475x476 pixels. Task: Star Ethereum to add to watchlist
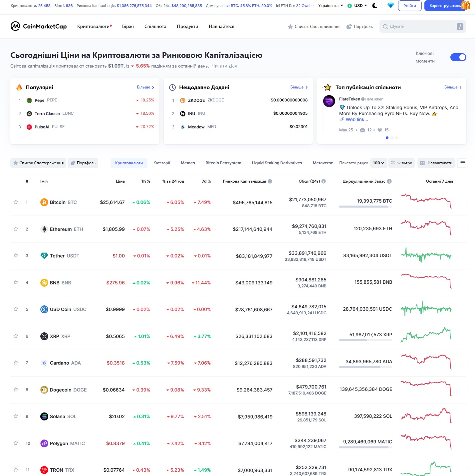click(x=16, y=229)
